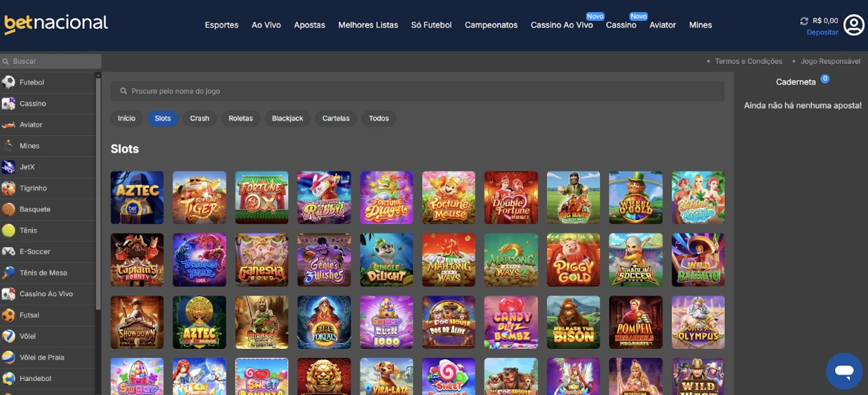Click the sidebar Buscar search field
Viewport: 868px width, 395px height.
click(50, 62)
